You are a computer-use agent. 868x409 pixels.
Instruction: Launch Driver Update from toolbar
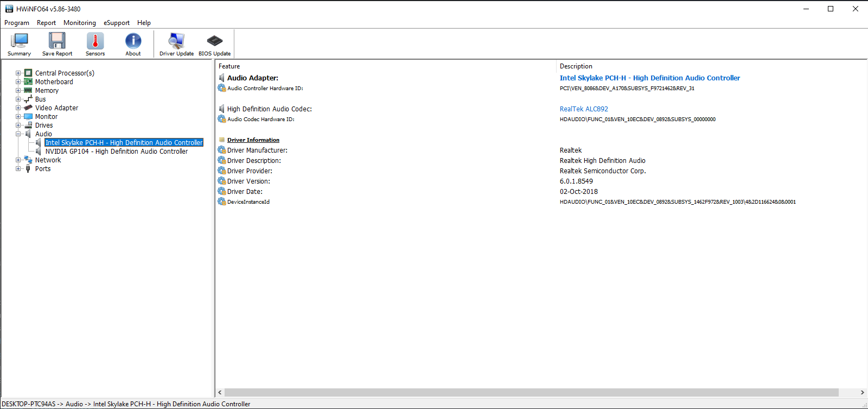pos(176,41)
